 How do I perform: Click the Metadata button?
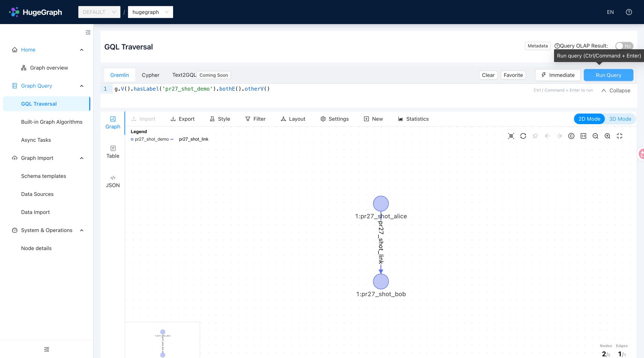point(538,46)
